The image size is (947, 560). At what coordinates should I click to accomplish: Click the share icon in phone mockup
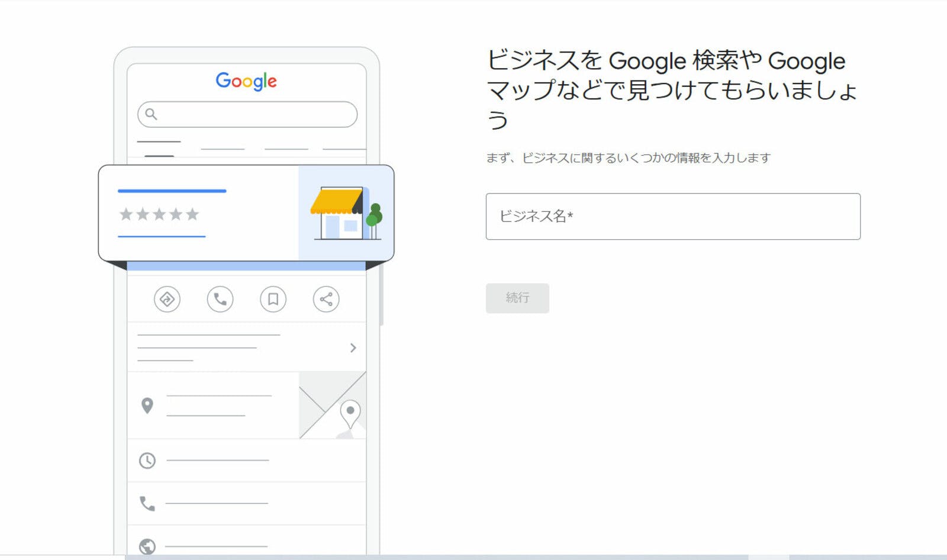click(x=326, y=299)
